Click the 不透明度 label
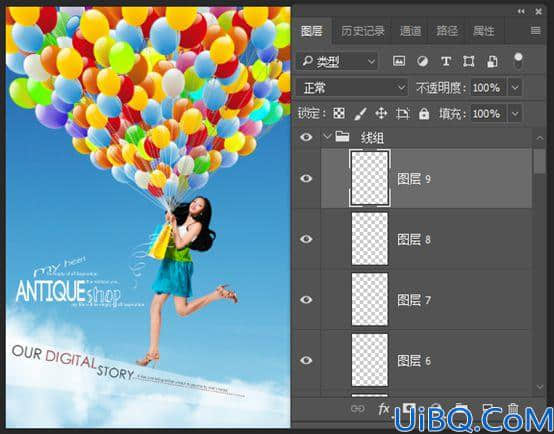The width and height of the screenshot is (554, 434). (442, 88)
